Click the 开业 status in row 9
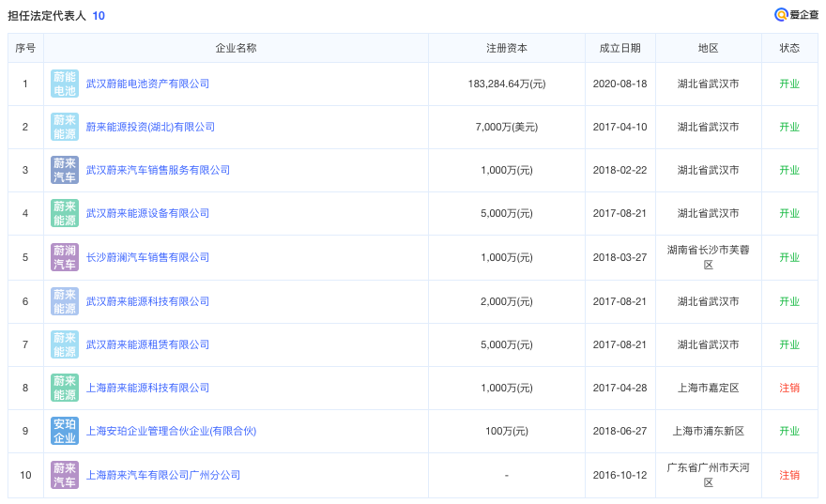Viewport: 826px width, 504px height. point(789,432)
